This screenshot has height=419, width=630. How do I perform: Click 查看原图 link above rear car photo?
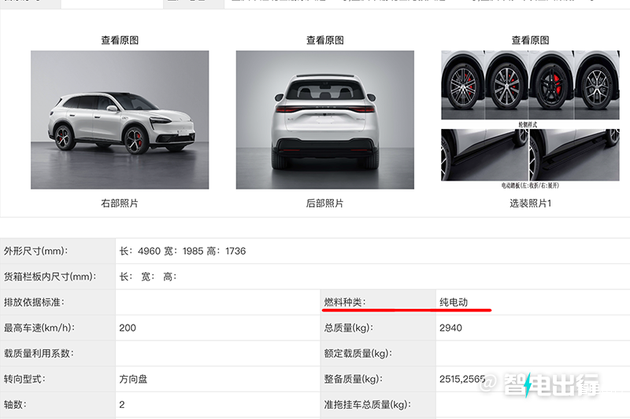pos(325,40)
